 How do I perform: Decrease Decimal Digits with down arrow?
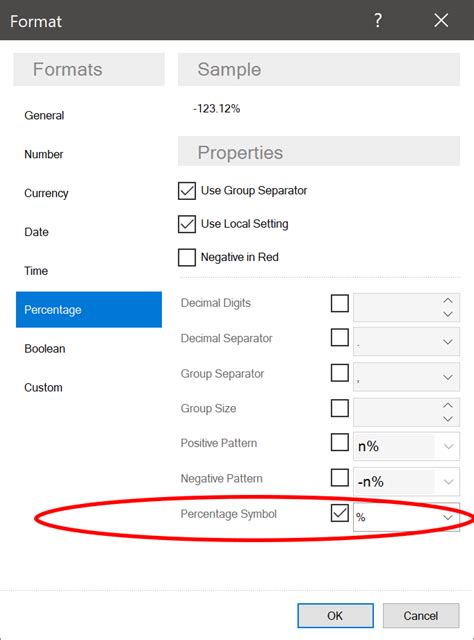point(448,314)
